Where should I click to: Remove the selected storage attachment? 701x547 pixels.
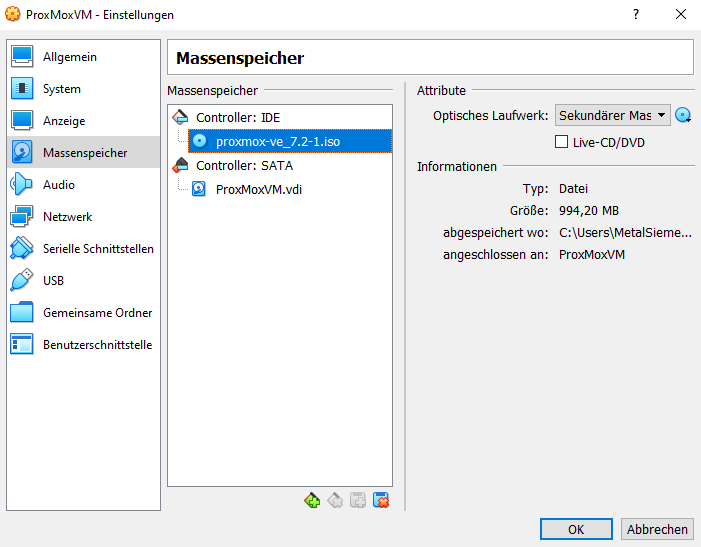[381, 500]
